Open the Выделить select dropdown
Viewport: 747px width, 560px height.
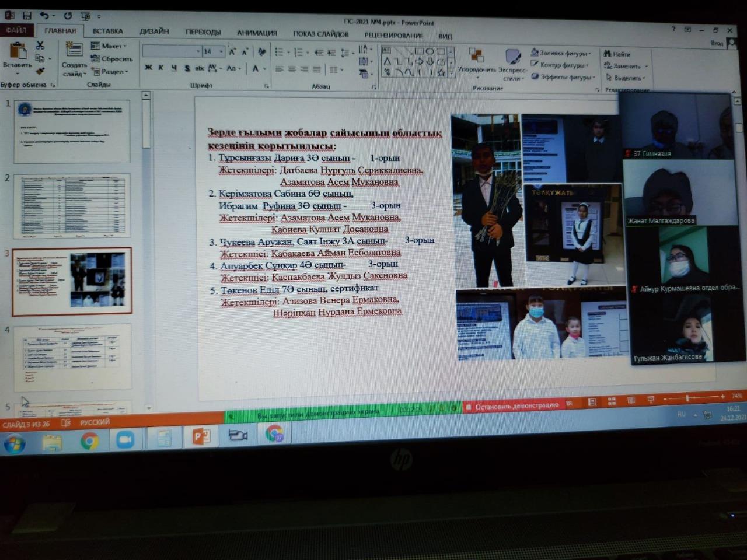click(627, 78)
